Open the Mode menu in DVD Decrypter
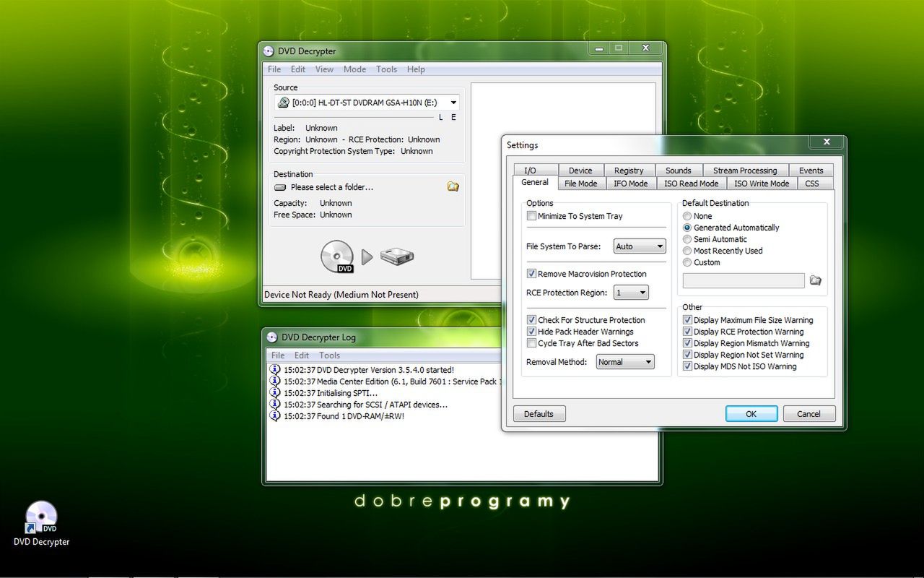This screenshot has height=578, width=924. point(354,69)
